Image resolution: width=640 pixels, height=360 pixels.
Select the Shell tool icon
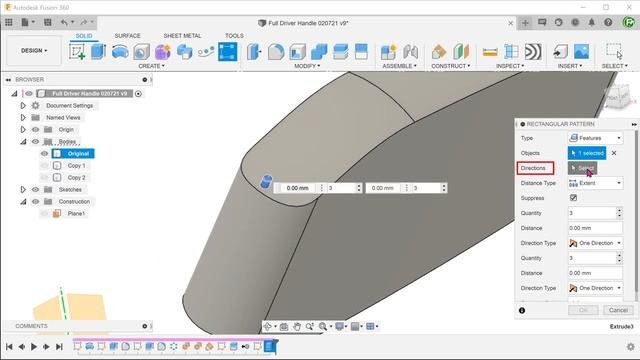tap(298, 52)
